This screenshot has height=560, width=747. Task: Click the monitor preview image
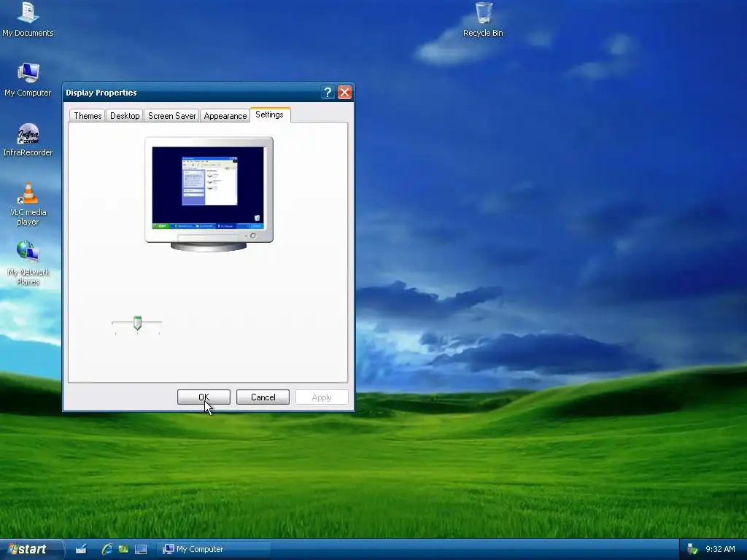pos(209,194)
